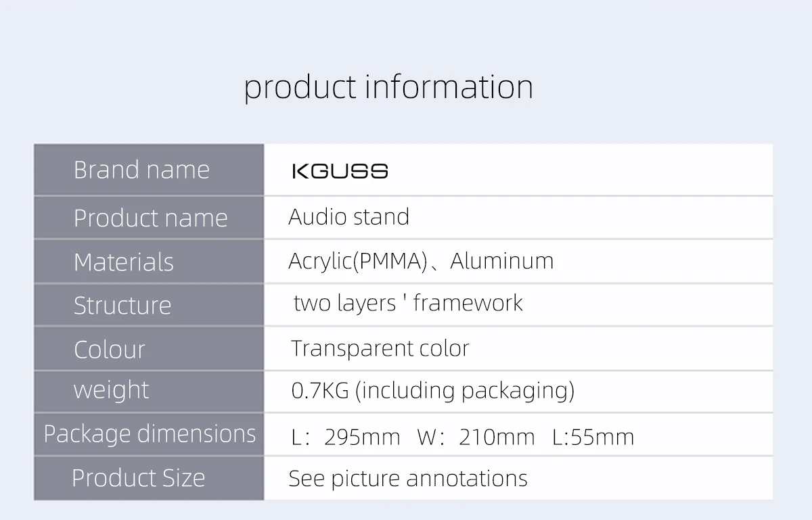Click the 'L:55mm' dimension value

click(x=593, y=437)
